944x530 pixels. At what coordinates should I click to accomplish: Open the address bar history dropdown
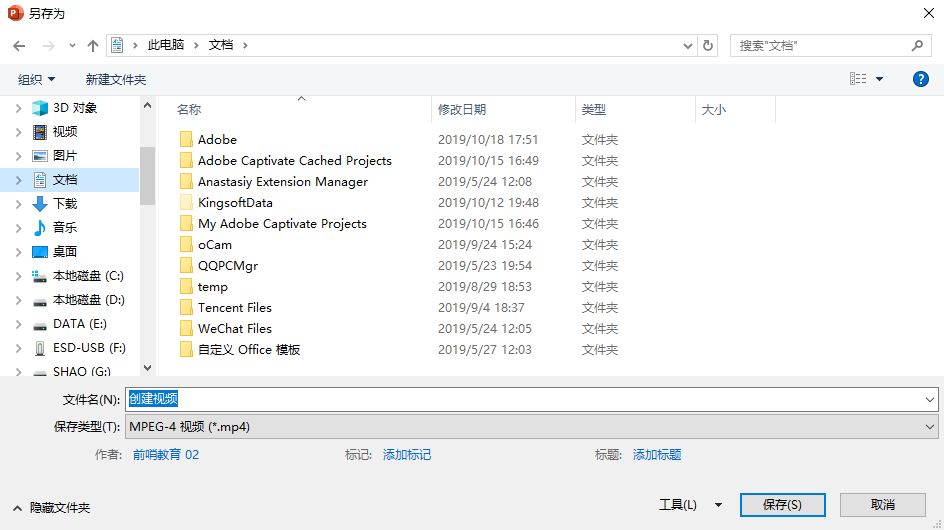tap(688, 46)
